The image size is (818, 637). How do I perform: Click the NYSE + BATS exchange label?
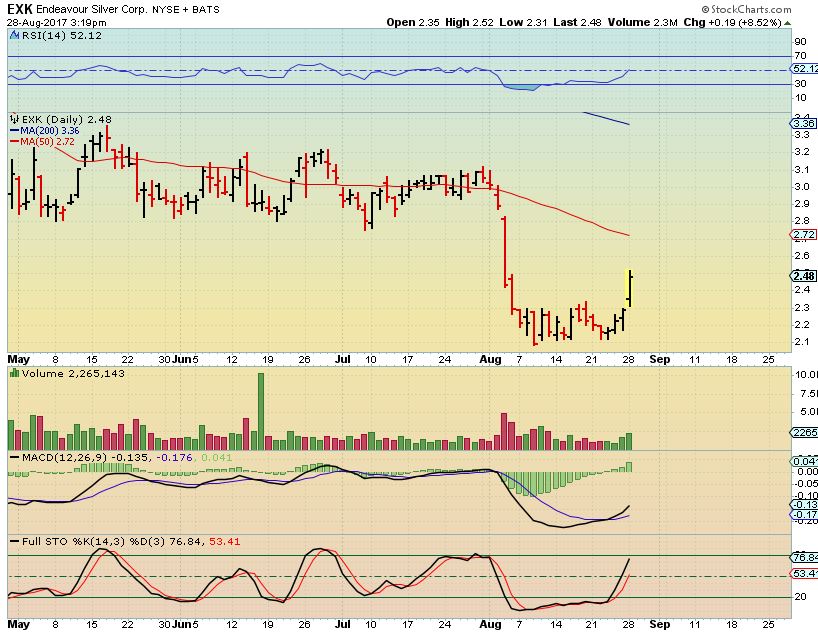coord(186,9)
